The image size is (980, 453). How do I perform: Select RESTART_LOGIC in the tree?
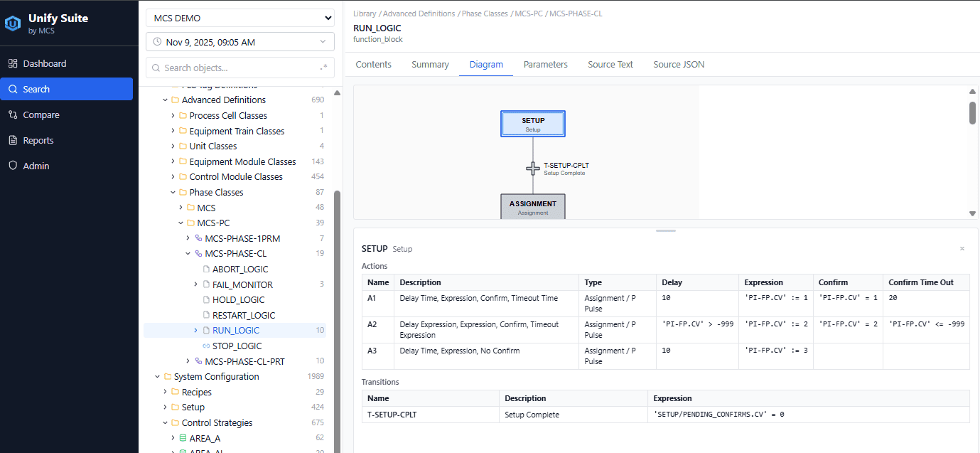coord(244,315)
